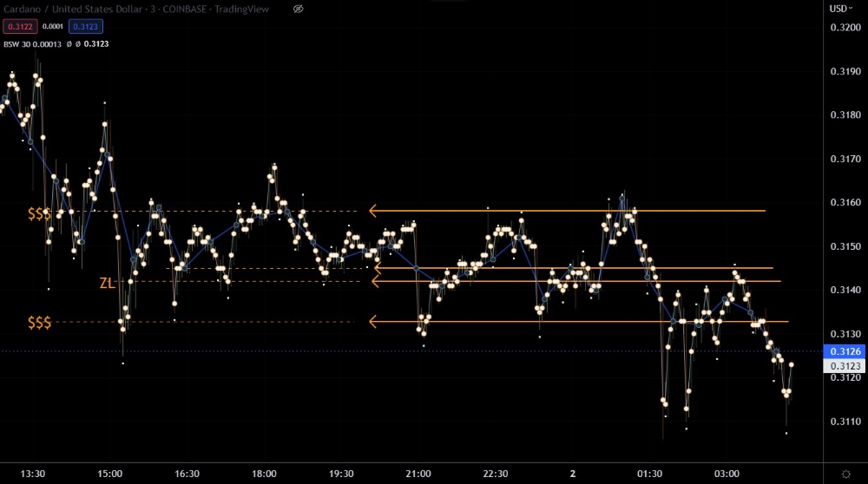Click the 0.0001 spread value

(53, 27)
